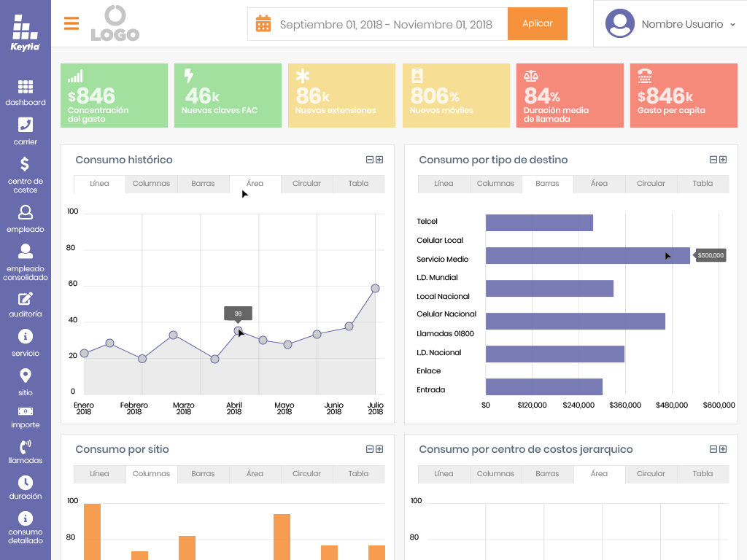Open Nuevos móviles card
This screenshot has width=747, height=560.
pyautogui.click(x=457, y=96)
